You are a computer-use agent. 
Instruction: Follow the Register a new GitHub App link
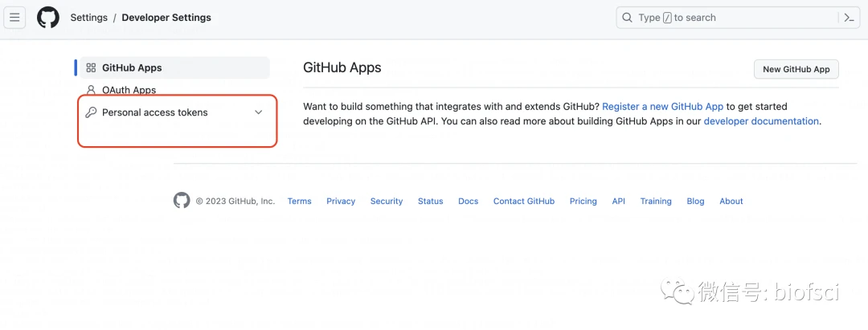[x=662, y=106]
